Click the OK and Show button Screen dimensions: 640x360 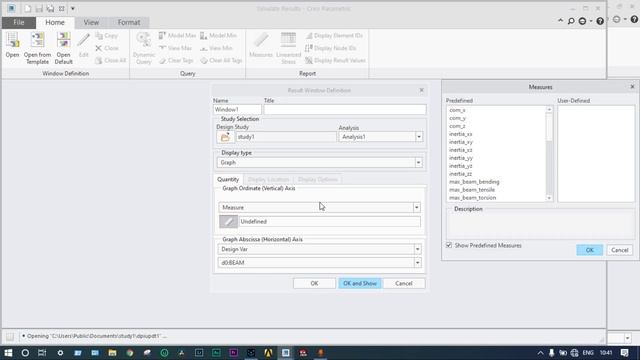coord(360,283)
